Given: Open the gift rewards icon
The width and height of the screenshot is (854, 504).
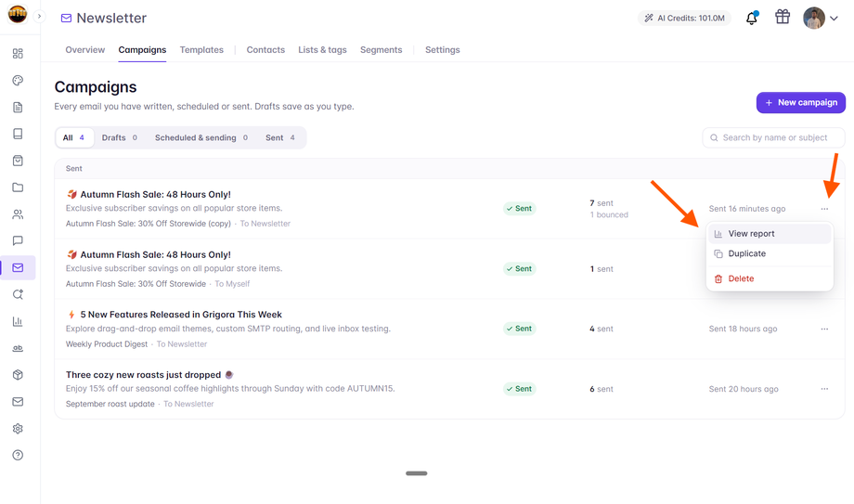Looking at the screenshot, I should (783, 17).
